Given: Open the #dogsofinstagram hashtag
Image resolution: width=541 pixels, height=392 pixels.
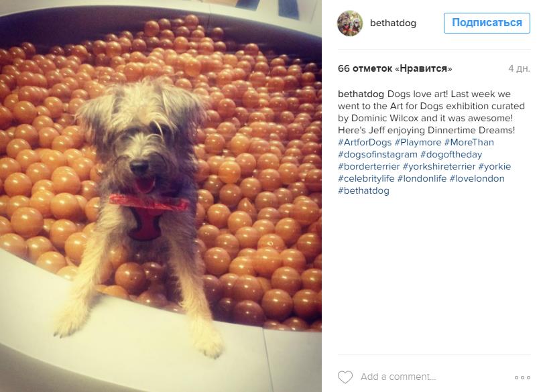Looking at the screenshot, I should click(x=377, y=155).
